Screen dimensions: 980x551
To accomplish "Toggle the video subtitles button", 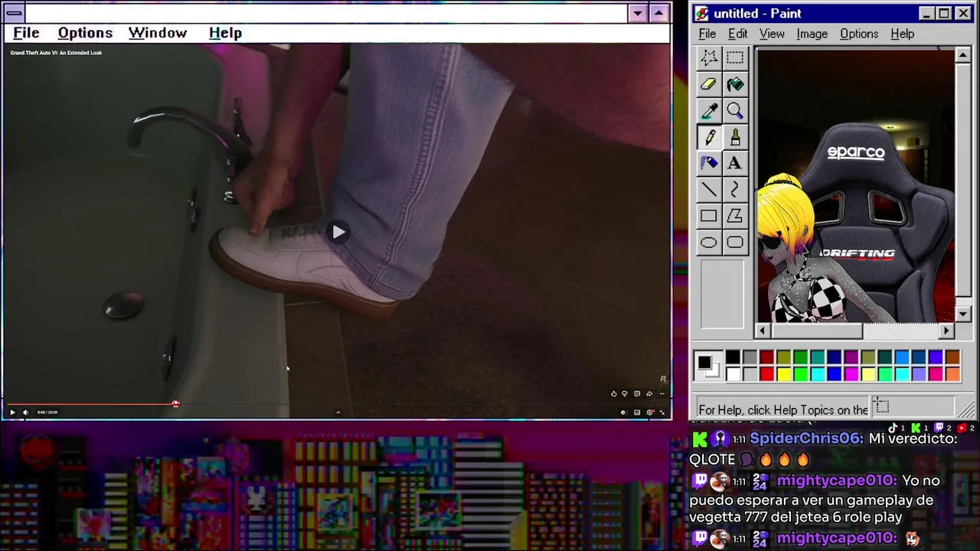I will coord(637,412).
